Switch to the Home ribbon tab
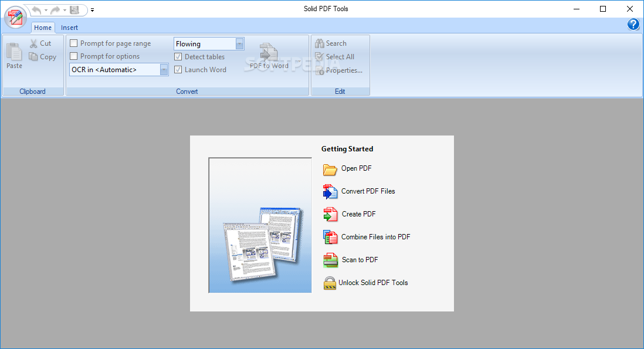The width and height of the screenshot is (644, 349). click(43, 28)
